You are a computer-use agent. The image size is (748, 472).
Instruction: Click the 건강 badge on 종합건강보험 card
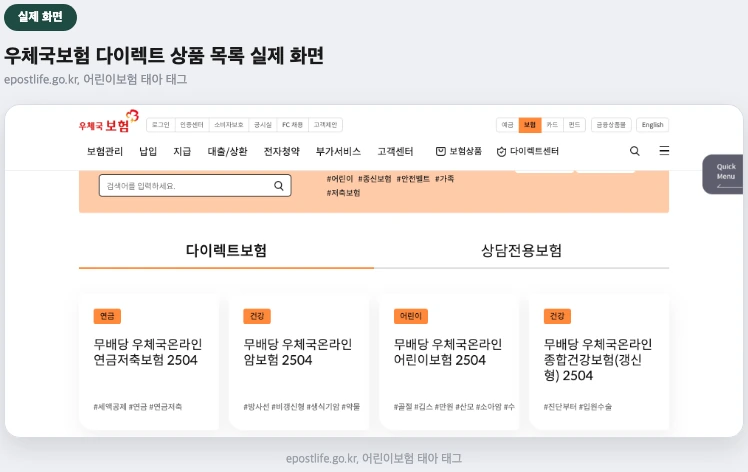tap(557, 316)
